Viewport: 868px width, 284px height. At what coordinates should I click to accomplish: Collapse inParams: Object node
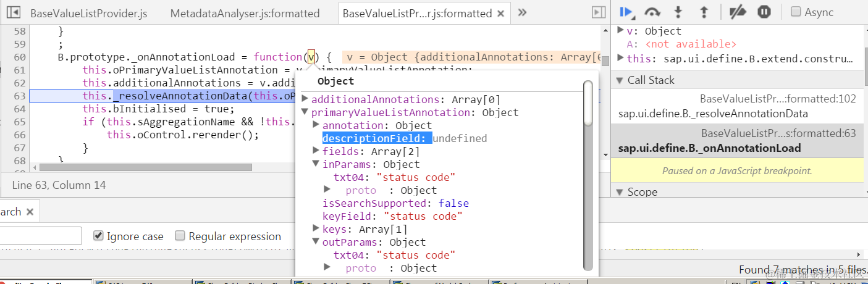316,164
